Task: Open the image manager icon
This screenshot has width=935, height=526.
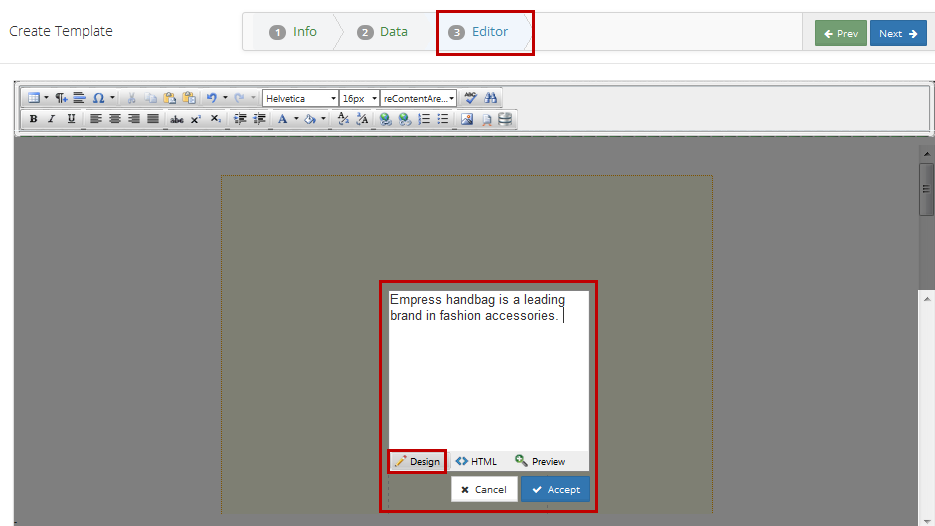Action: point(467,119)
